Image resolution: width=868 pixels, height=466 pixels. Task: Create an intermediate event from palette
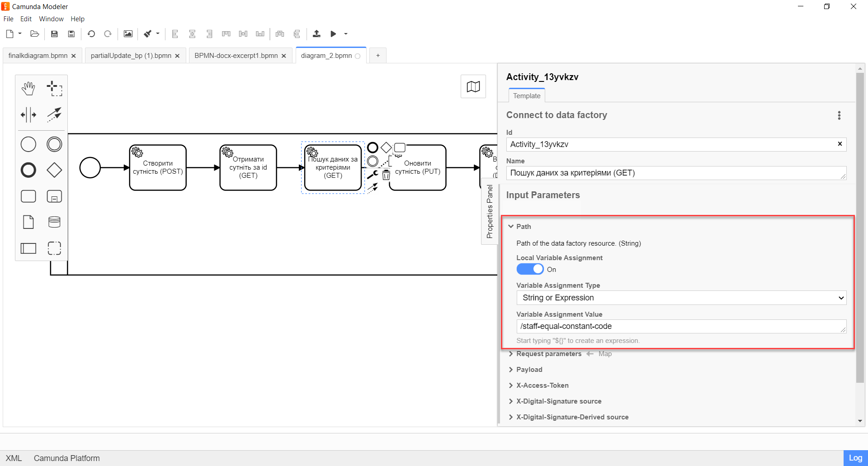55,144
